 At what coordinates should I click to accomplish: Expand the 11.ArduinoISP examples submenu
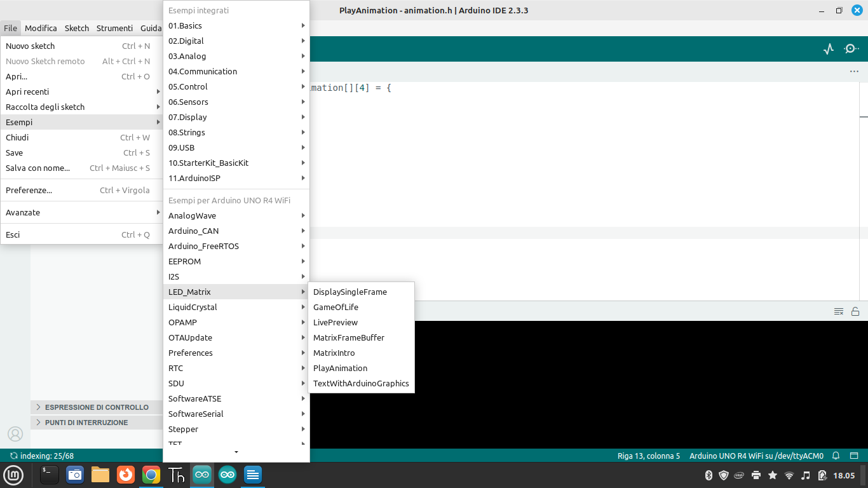coord(236,178)
